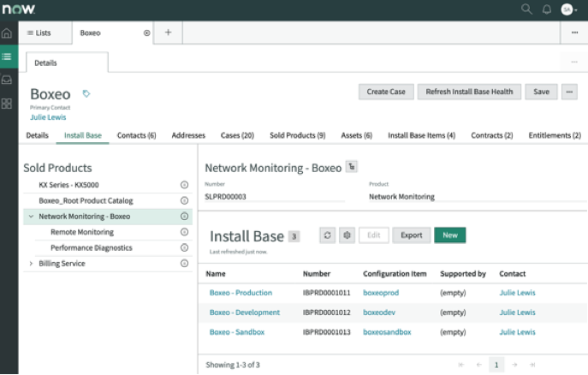Select KX Series - KX5000 sold product

108,185
